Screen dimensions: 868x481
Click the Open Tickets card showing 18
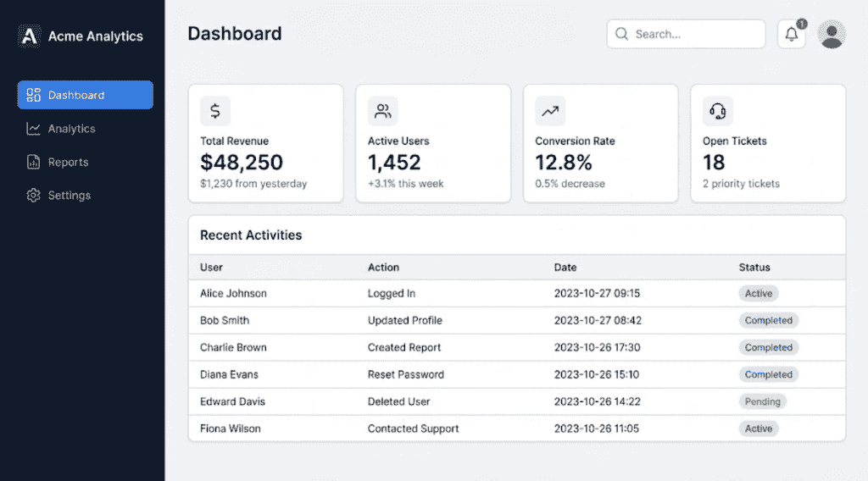click(x=768, y=143)
